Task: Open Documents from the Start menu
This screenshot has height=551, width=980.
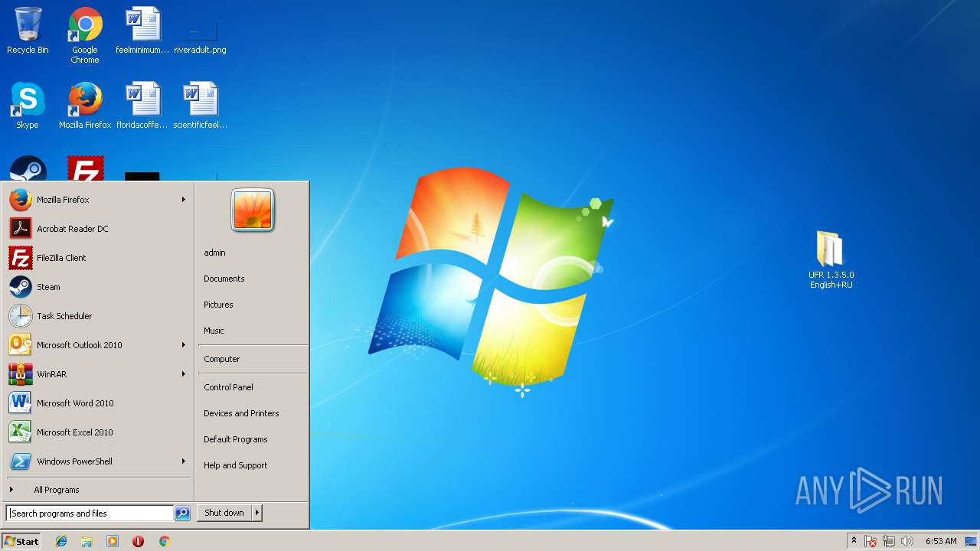Action: (x=224, y=279)
